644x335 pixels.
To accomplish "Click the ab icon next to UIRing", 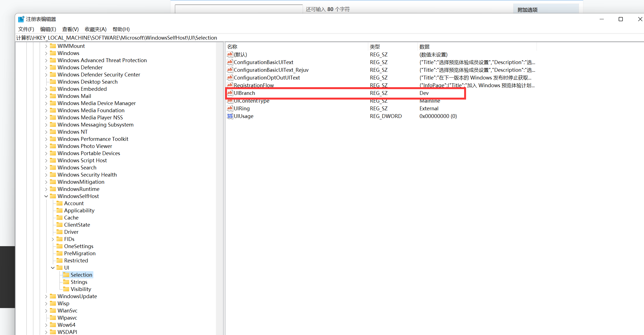I will coord(230,108).
